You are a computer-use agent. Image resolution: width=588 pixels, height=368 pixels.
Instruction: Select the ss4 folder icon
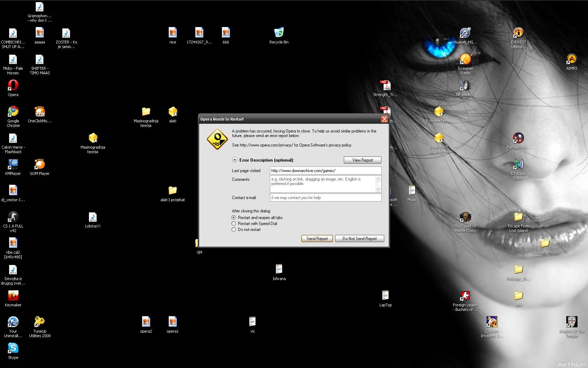[518, 296]
